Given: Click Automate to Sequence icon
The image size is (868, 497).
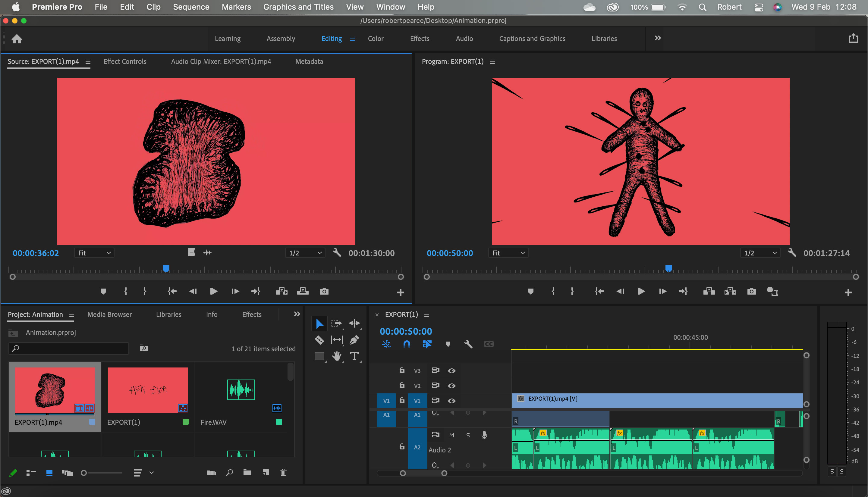Looking at the screenshot, I should (x=211, y=473).
